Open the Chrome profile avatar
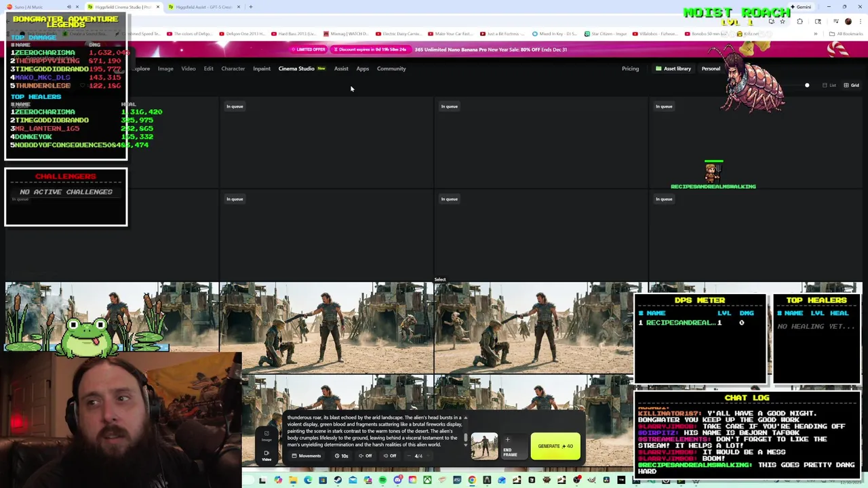 [848, 22]
